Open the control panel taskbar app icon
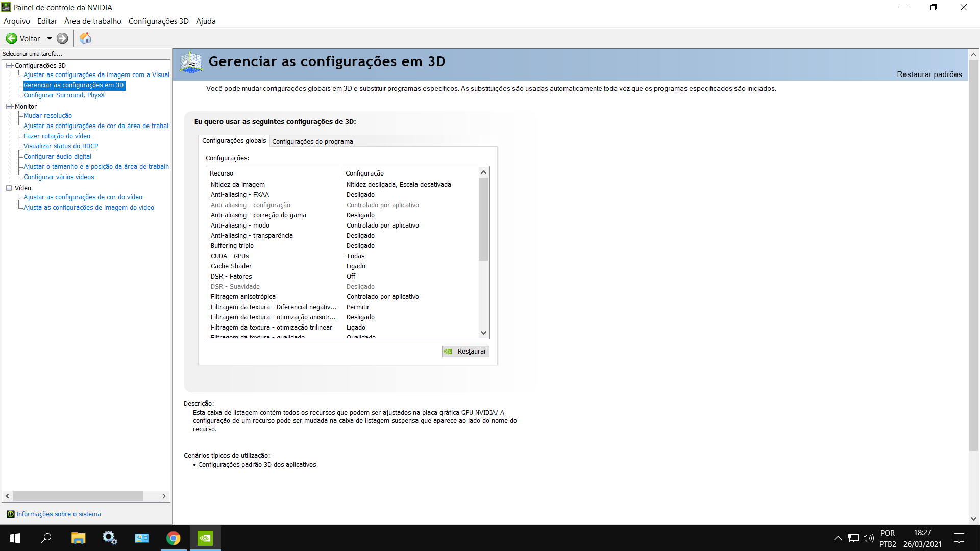 pyautogui.click(x=141, y=538)
